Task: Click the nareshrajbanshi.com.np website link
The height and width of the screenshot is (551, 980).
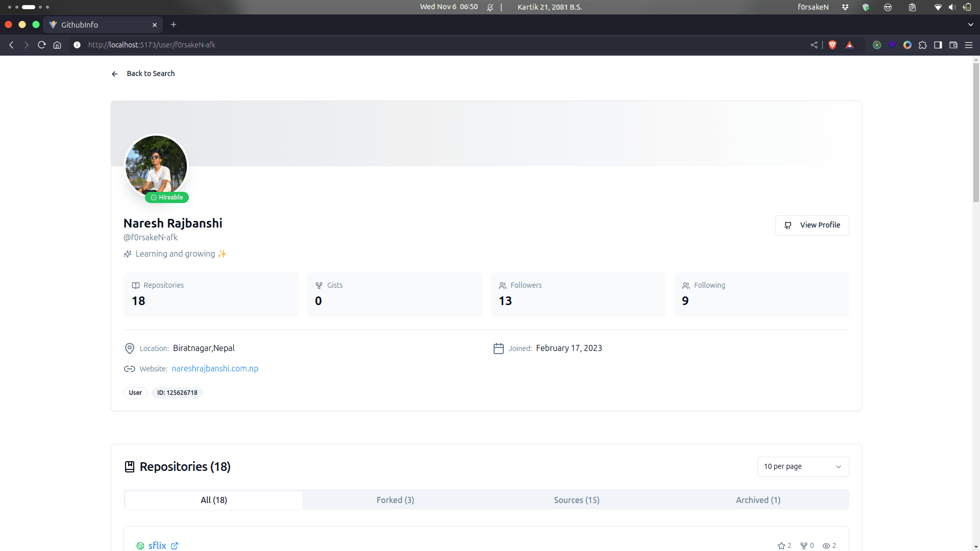Action: point(215,369)
